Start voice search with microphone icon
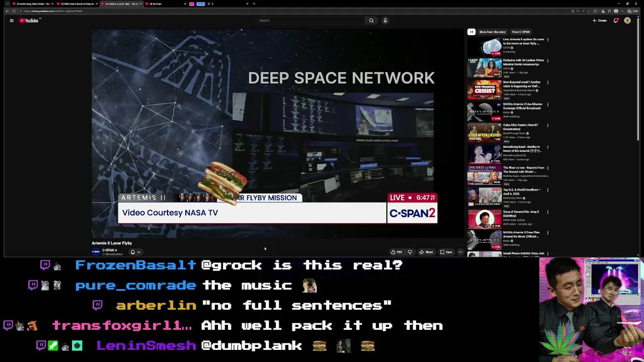The image size is (644, 362). (x=385, y=21)
